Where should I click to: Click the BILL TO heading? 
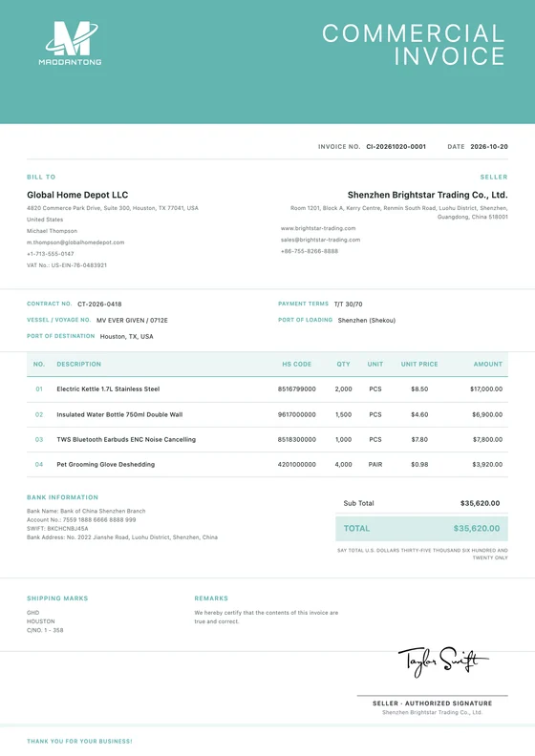41,177
